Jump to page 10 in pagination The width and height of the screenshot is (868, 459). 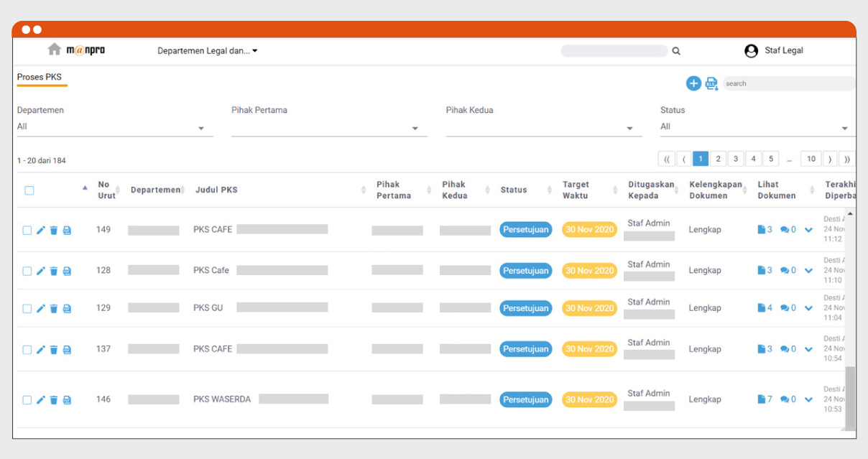tap(811, 159)
